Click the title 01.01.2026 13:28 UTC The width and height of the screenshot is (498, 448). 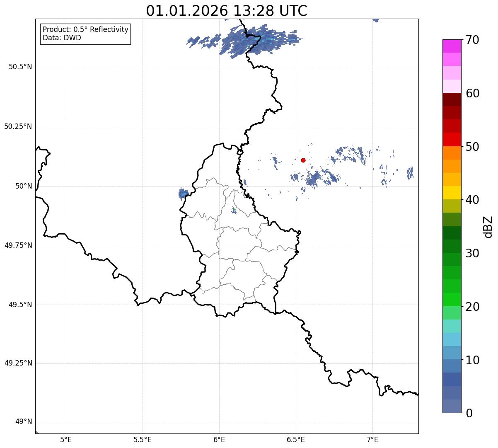click(227, 11)
